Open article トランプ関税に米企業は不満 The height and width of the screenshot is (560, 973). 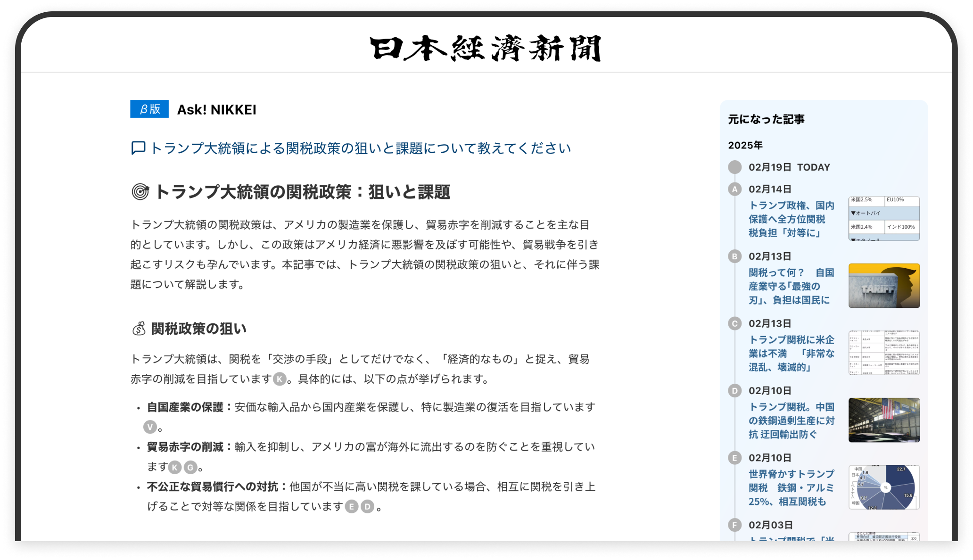click(x=791, y=353)
